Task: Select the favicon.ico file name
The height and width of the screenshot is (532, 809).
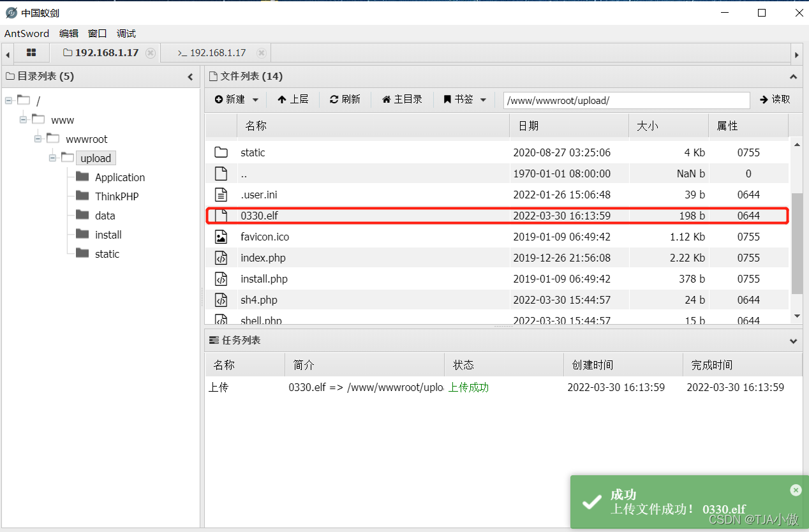Action: click(x=265, y=237)
